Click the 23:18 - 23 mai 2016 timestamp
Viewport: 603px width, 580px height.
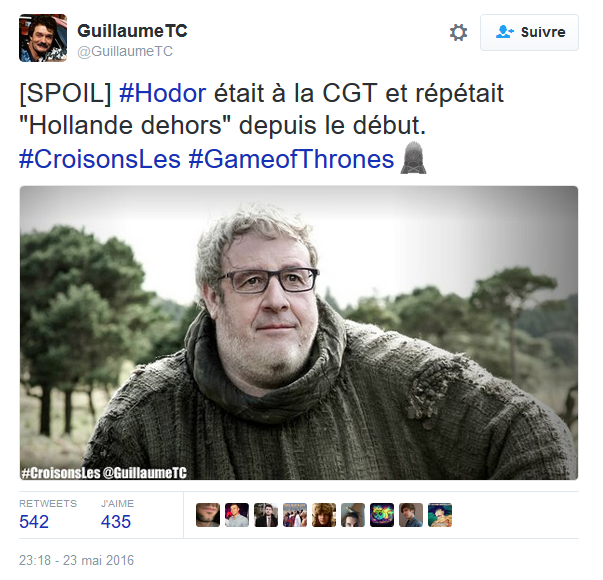point(77,560)
